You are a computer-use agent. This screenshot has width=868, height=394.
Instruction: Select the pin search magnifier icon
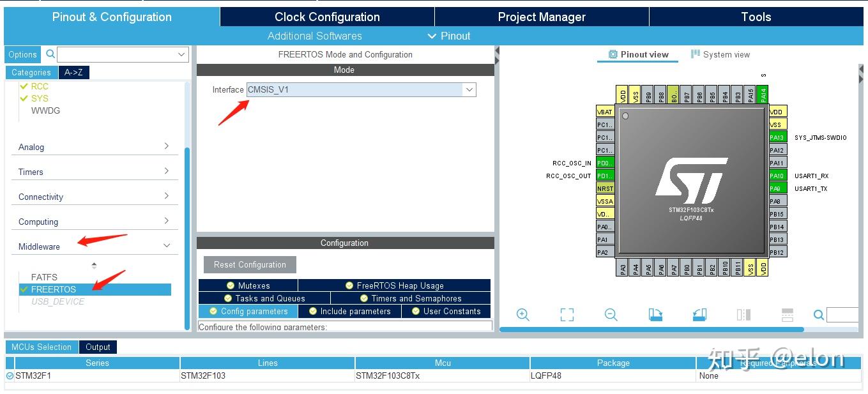818,314
